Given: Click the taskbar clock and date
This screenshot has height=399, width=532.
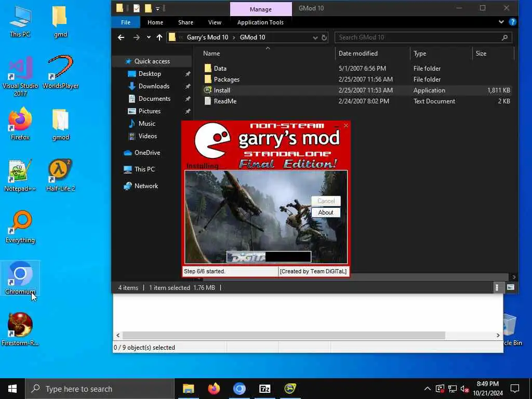Looking at the screenshot, I should click(x=487, y=389).
